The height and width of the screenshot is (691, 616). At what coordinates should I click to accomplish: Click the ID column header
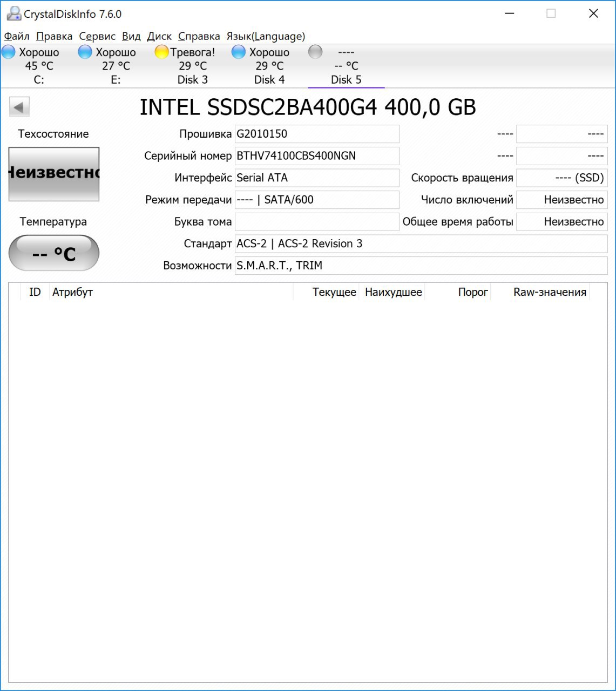click(x=35, y=292)
